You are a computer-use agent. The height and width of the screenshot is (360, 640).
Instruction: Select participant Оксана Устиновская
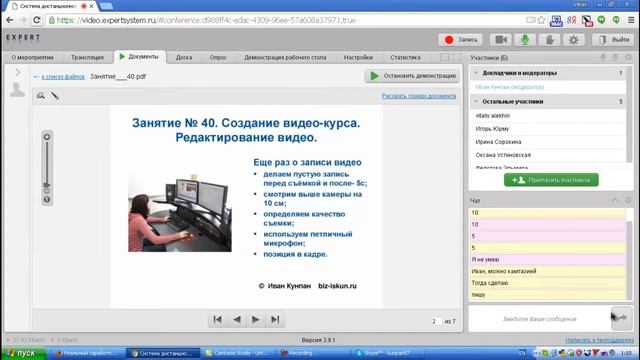coord(503,155)
